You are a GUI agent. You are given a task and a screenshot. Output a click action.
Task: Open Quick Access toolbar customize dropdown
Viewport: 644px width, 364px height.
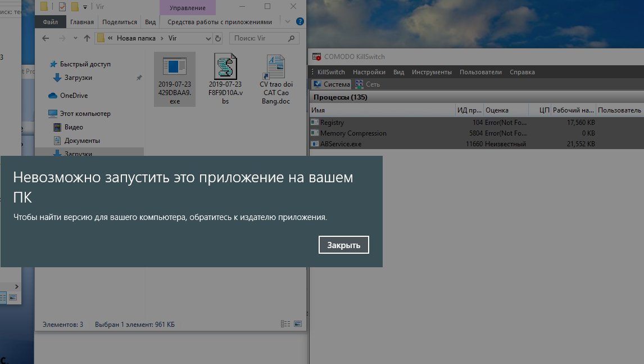pyautogui.click(x=85, y=7)
